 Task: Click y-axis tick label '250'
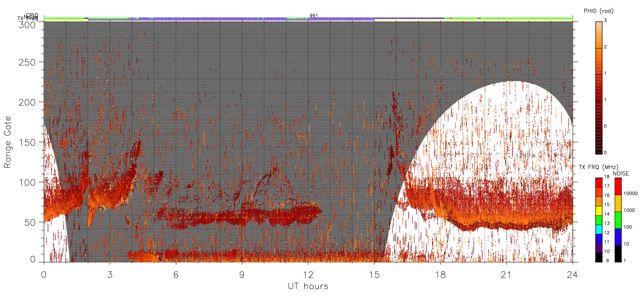(27, 62)
